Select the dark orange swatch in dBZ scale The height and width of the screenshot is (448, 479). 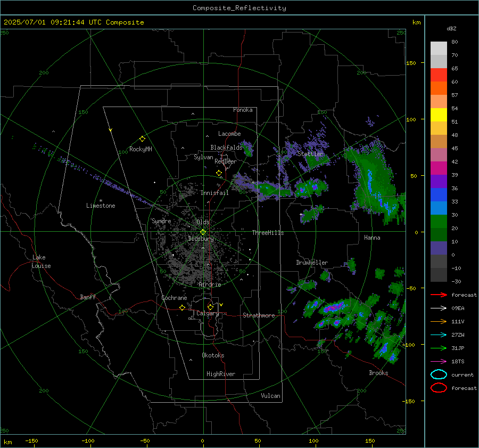click(x=439, y=88)
